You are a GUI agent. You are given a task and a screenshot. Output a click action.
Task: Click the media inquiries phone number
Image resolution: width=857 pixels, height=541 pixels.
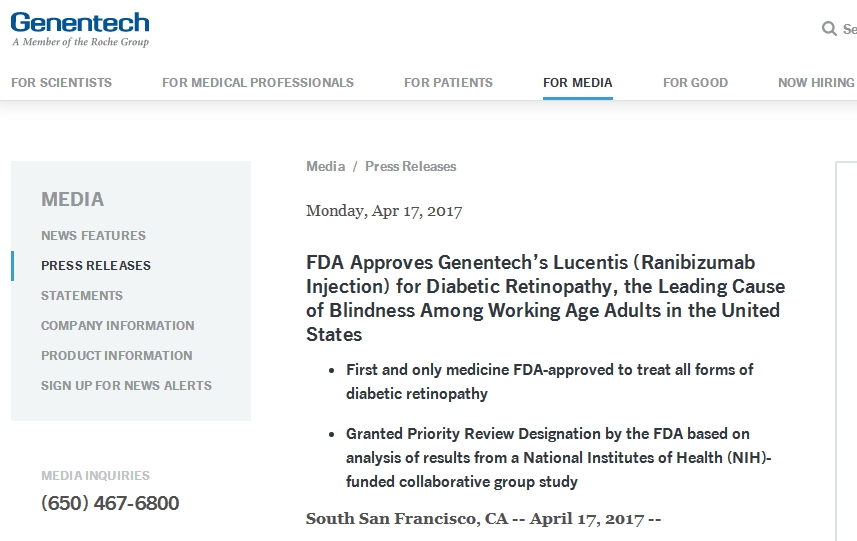(110, 503)
